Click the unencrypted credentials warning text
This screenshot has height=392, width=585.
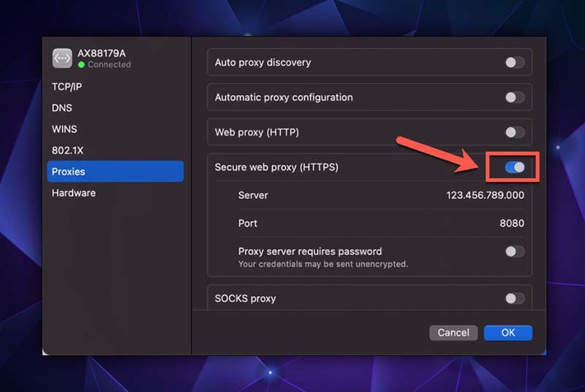[322, 264]
